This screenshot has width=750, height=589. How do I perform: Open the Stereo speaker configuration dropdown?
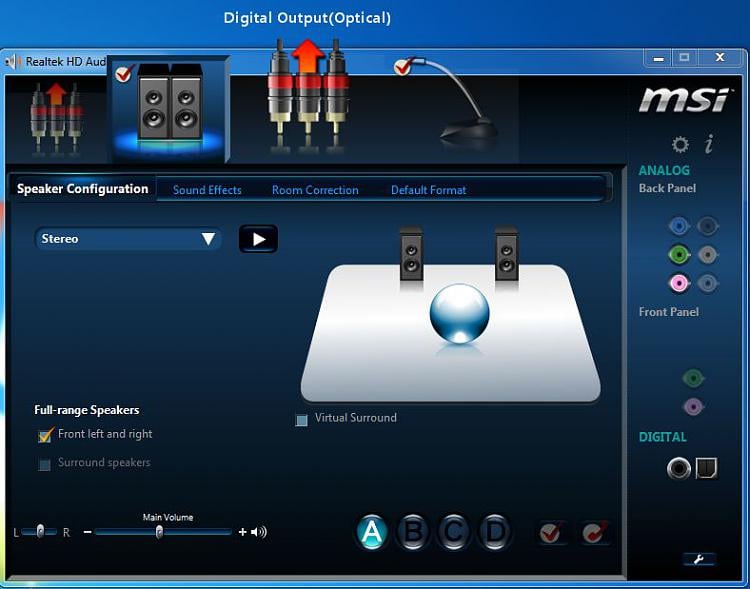pos(128,238)
